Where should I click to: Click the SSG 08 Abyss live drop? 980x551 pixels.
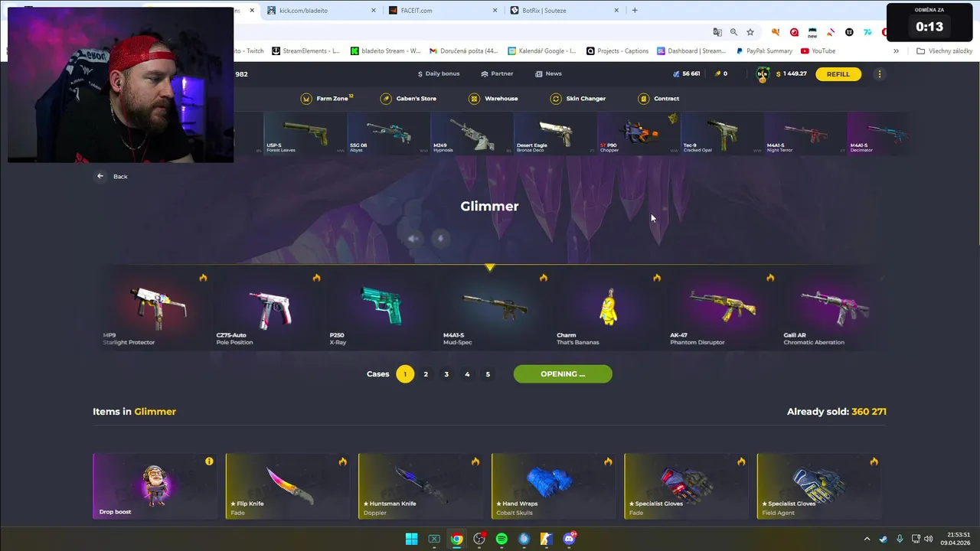(x=388, y=133)
